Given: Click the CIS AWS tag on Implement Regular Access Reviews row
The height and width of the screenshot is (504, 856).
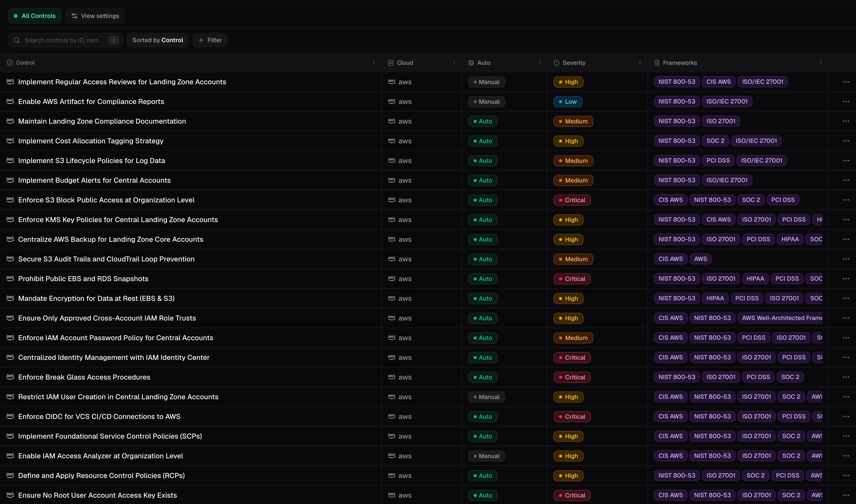Looking at the screenshot, I should (x=718, y=82).
